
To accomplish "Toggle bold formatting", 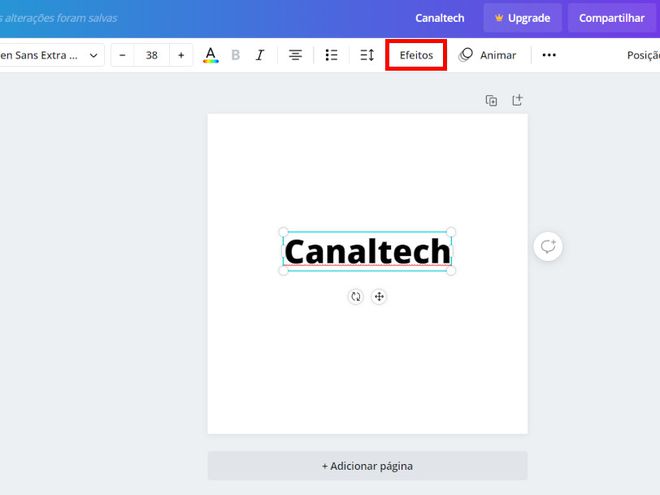I will tap(236, 55).
